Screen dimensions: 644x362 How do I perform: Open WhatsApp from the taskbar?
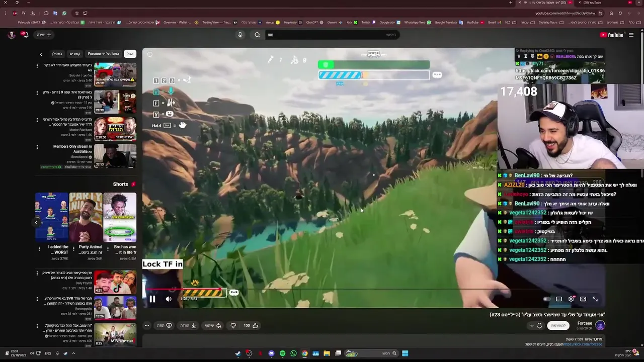293,353
